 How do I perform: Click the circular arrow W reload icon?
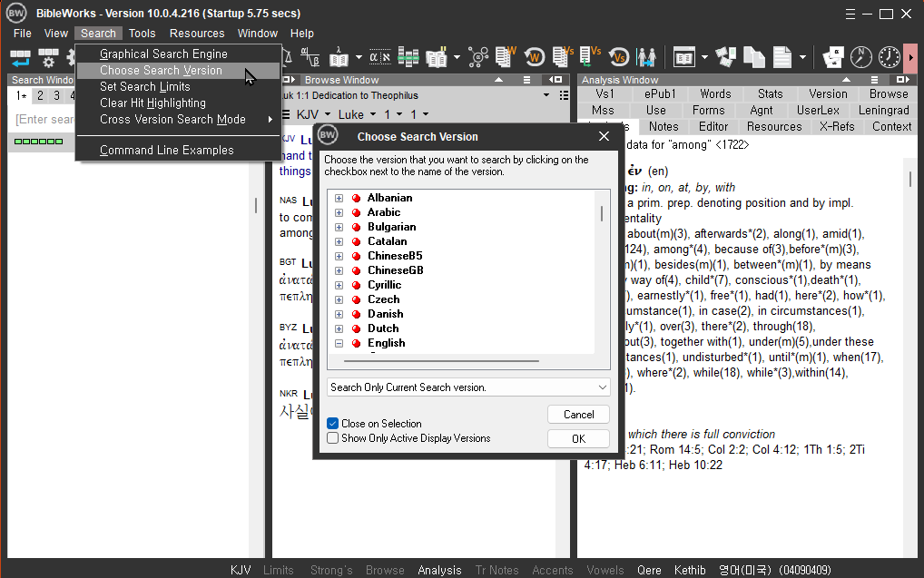tap(535, 57)
